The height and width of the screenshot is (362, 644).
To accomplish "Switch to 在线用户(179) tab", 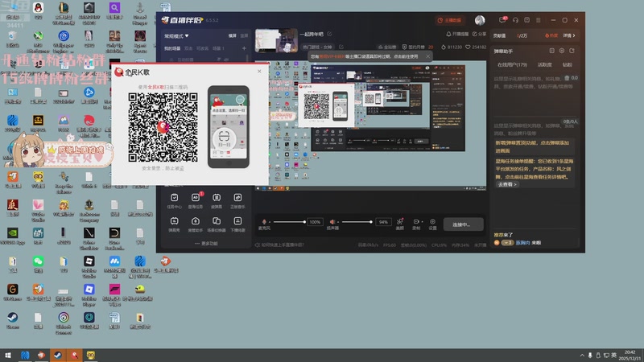I will pos(512,65).
